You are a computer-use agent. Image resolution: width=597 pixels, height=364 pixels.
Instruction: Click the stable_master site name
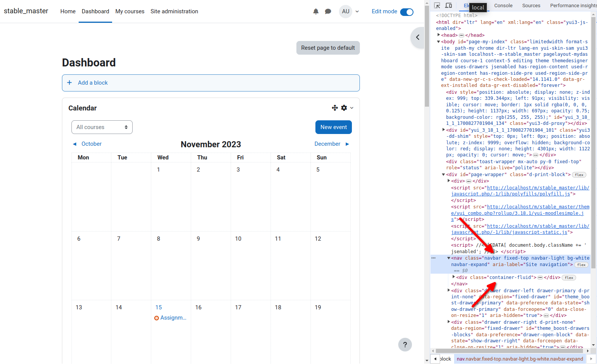26,11
